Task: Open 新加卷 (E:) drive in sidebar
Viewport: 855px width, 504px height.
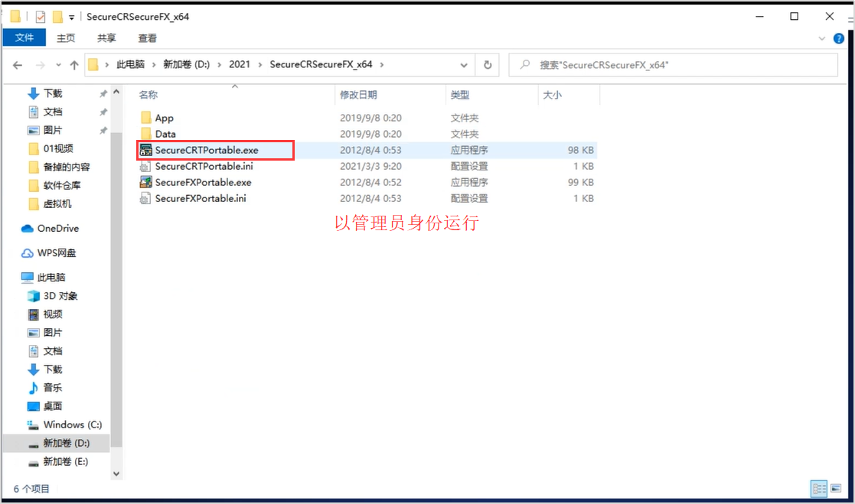Action: [65, 461]
